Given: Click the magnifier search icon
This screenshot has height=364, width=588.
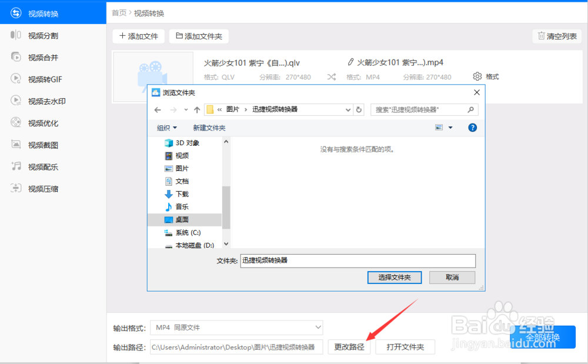Looking at the screenshot, I should [470, 109].
